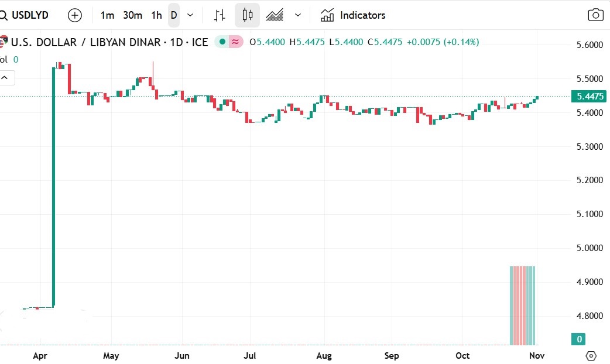Select the bar chart style icon
This screenshot has width=610, height=364.
(220, 15)
